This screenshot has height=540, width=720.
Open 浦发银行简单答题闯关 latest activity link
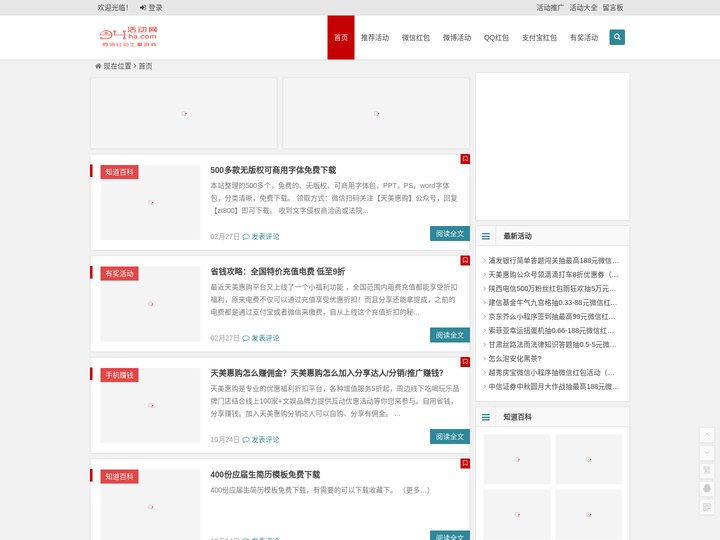click(x=553, y=261)
